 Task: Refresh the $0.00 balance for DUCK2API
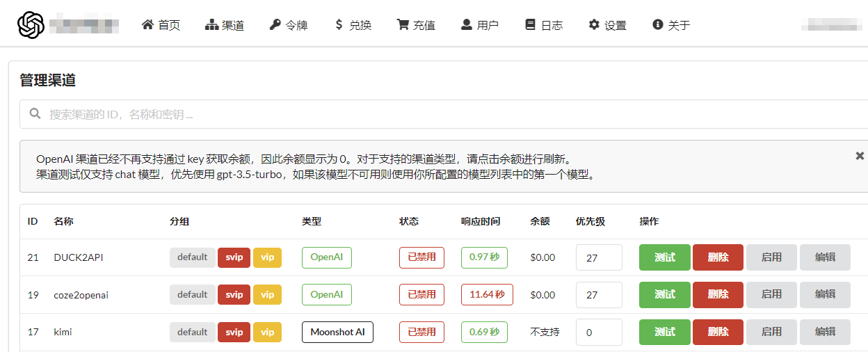[x=542, y=257]
